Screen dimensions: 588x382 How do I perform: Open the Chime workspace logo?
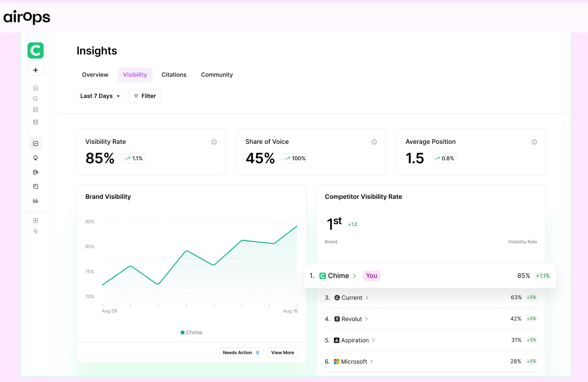35,50
